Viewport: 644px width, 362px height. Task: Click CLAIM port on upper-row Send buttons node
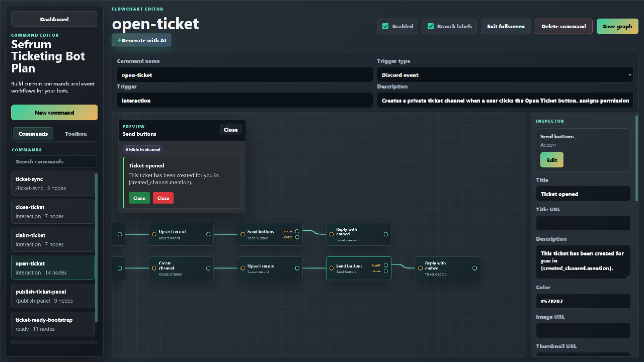pos(297,231)
